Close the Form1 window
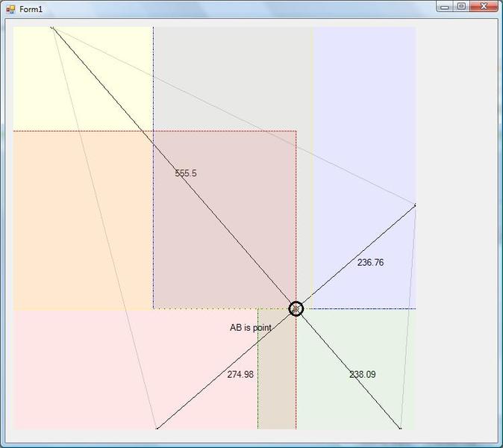503x448 pixels. coord(484,7)
